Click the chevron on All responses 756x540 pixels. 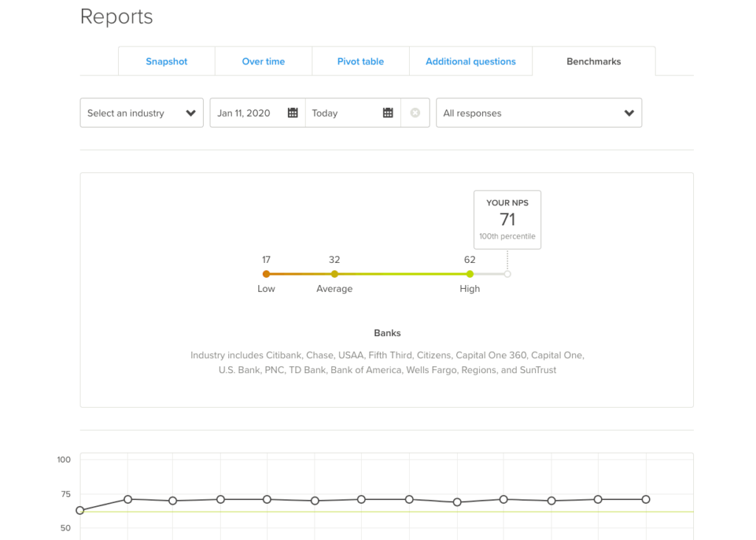[629, 112]
